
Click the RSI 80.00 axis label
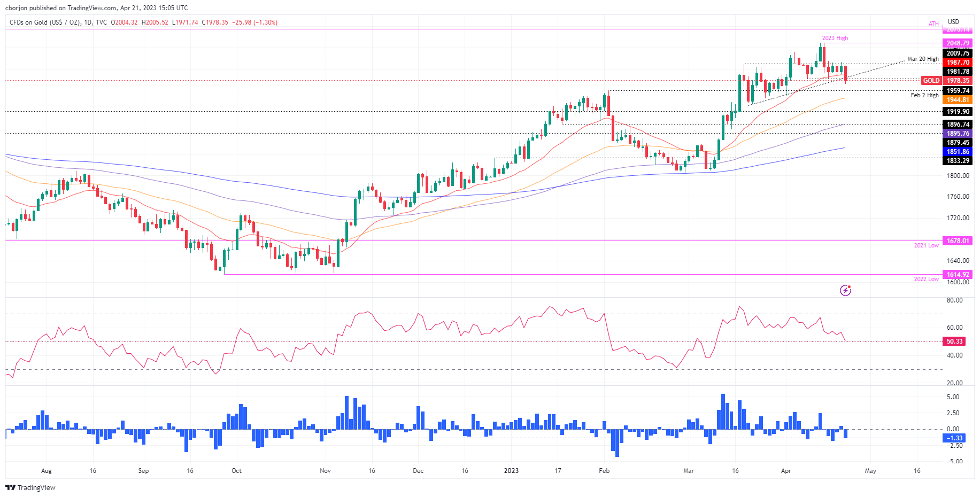tap(954, 300)
